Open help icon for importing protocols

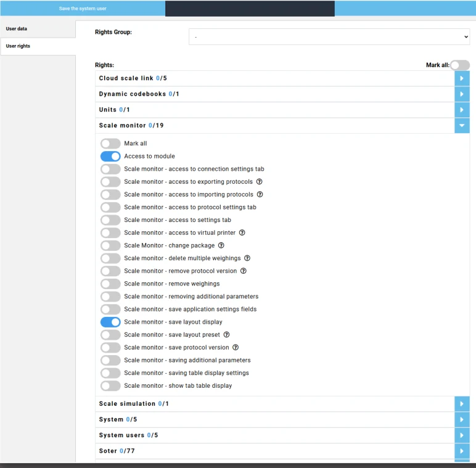(x=260, y=194)
